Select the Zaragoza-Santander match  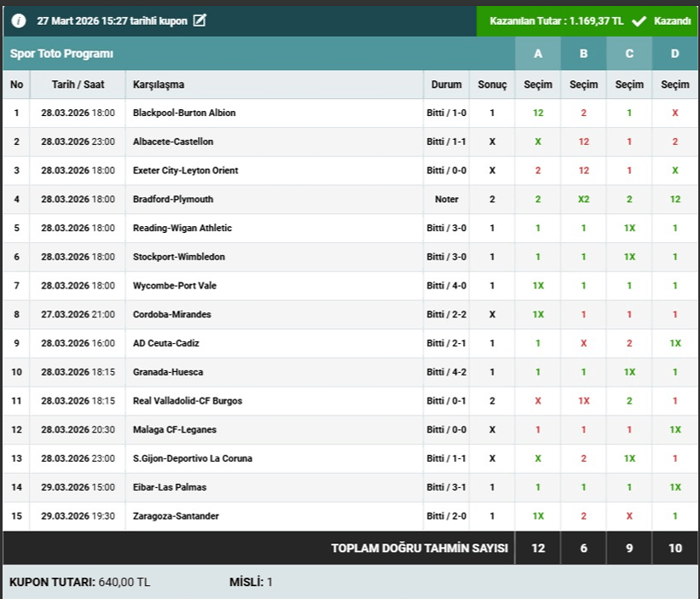click(x=176, y=516)
